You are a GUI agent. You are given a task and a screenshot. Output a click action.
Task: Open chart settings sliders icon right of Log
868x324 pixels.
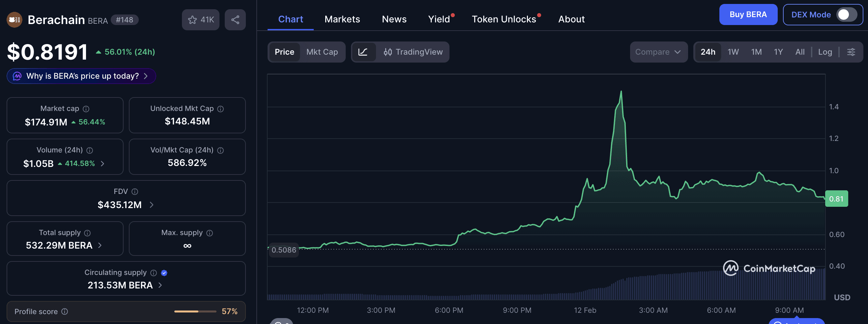click(x=852, y=52)
